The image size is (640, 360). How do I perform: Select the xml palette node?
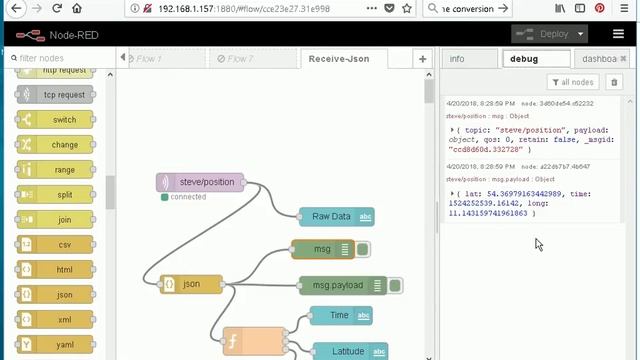click(x=55, y=320)
